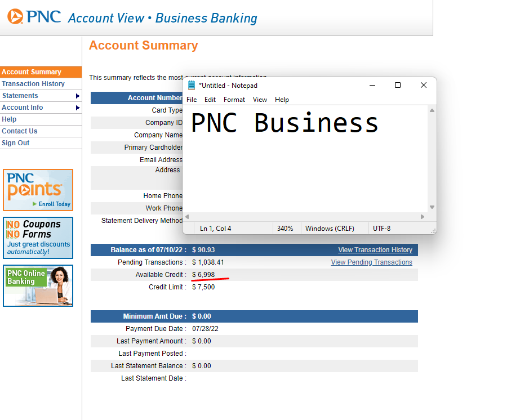
Task: Follow the View Transaction History link
Action: point(375,250)
